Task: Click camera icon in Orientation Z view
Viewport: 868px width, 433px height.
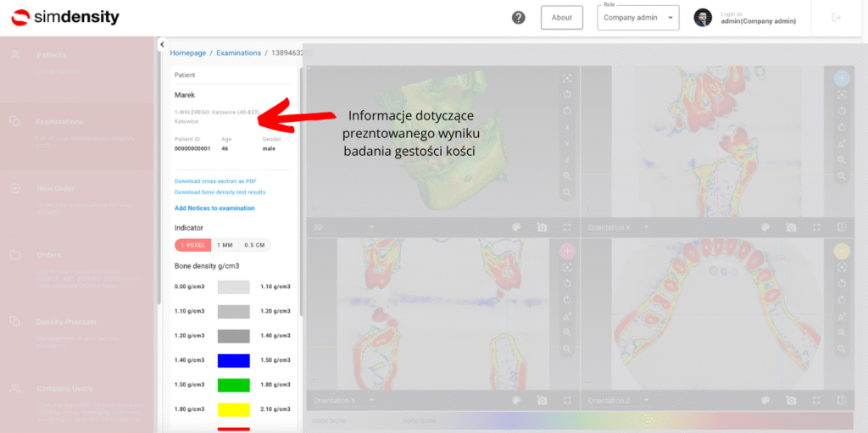Action: (x=791, y=400)
